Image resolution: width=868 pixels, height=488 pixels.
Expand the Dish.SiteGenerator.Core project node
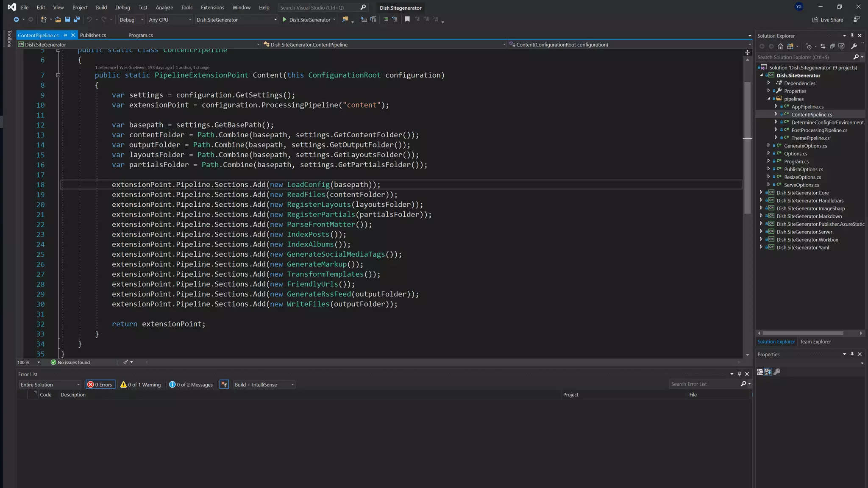(761, 193)
